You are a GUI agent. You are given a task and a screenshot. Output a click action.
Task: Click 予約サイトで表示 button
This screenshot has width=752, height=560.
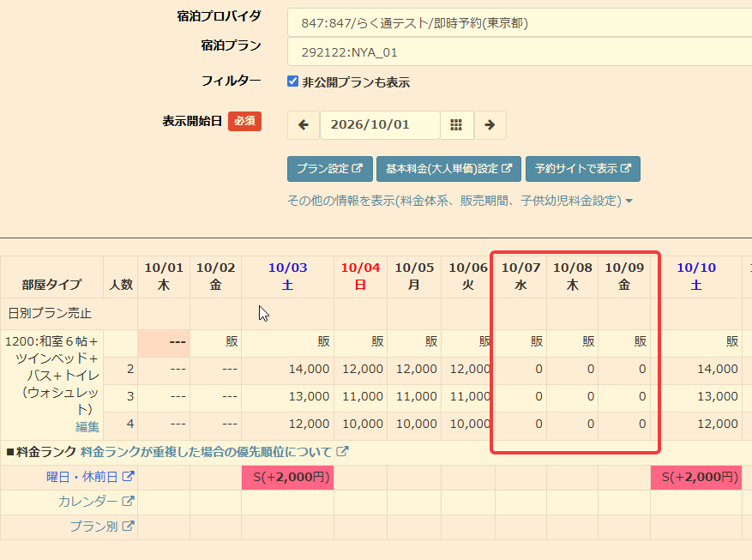(x=583, y=169)
